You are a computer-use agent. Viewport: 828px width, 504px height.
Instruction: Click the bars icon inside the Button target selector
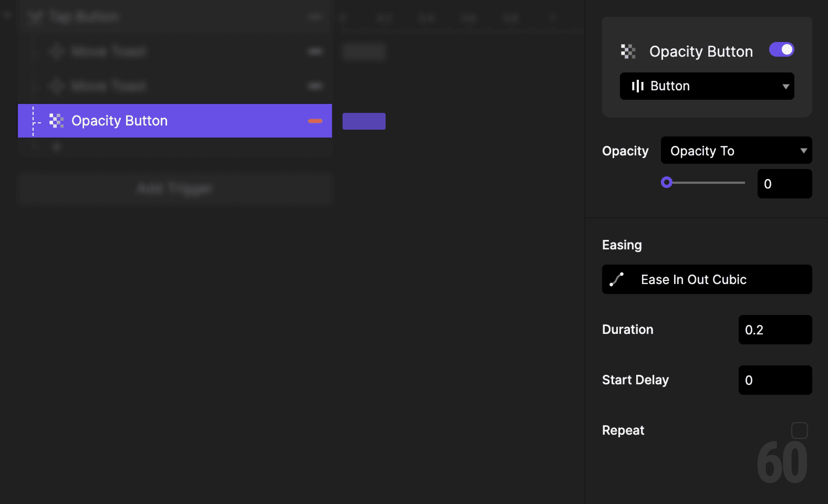(638, 86)
